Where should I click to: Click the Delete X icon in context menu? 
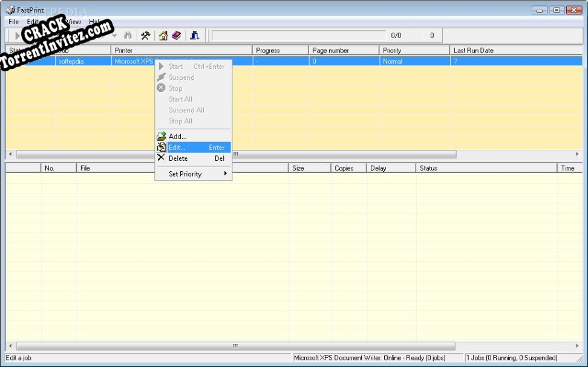tap(162, 158)
